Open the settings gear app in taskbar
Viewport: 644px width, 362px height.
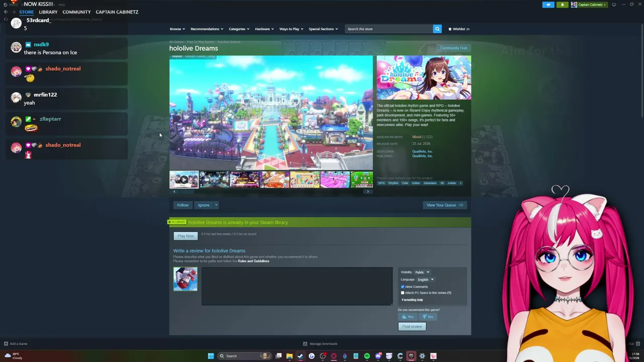422,356
